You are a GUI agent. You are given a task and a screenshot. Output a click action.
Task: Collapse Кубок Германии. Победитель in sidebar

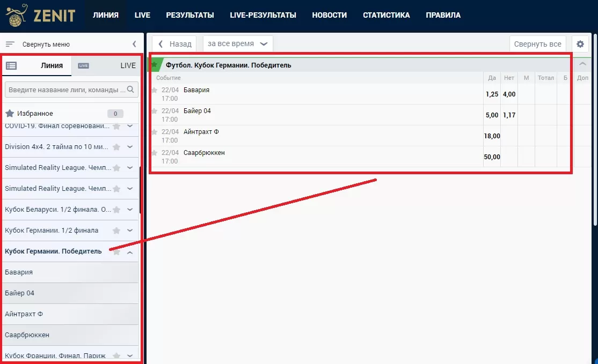point(130,252)
